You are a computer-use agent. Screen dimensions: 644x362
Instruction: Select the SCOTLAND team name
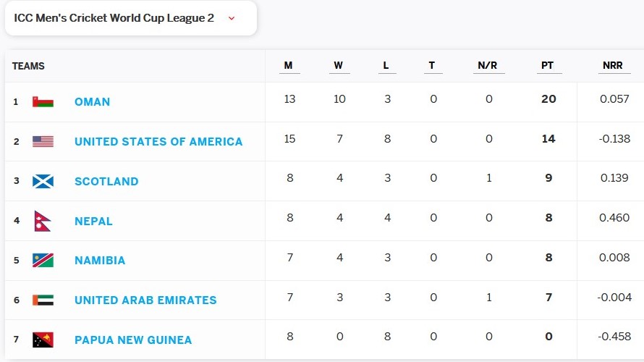pos(106,181)
